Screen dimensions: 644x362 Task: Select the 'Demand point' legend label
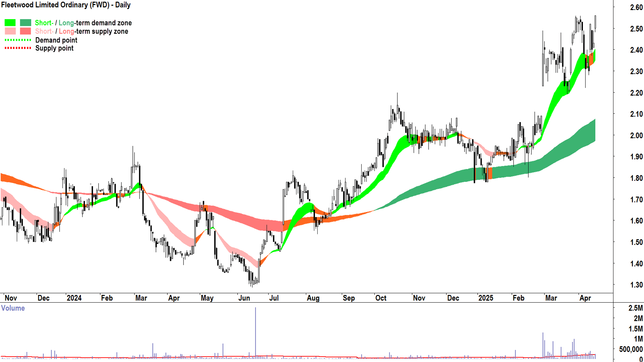coord(56,40)
